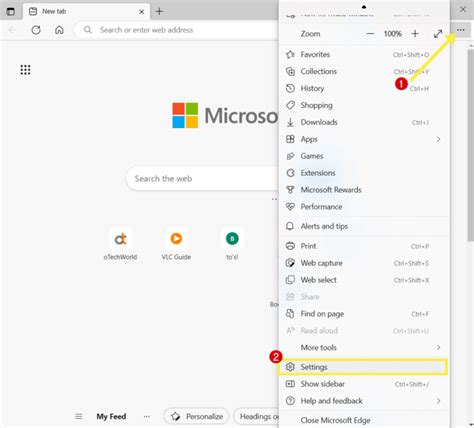Image resolution: width=474 pixels, height=428 pixels.
Task: Click the Print printer icon
Action: click(290, 246)
